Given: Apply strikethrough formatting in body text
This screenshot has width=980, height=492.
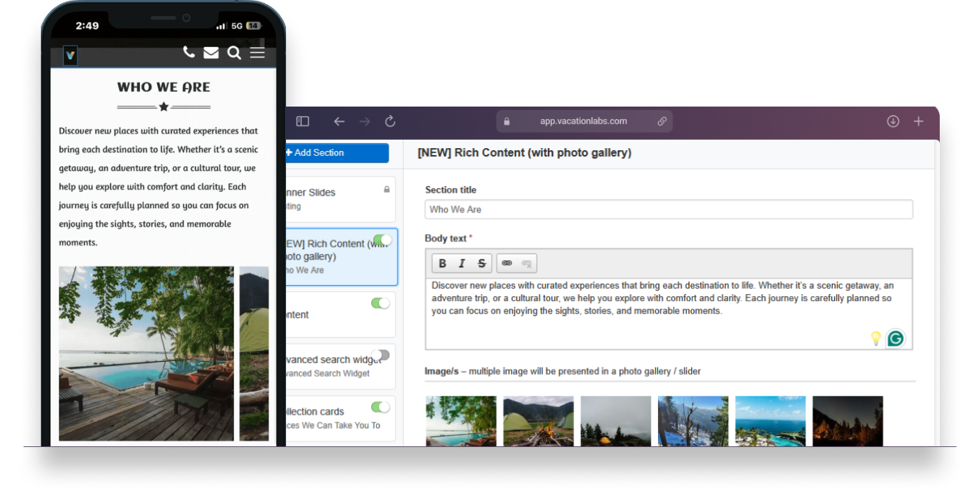Looking at the screenshot, I should coord(481,264).
